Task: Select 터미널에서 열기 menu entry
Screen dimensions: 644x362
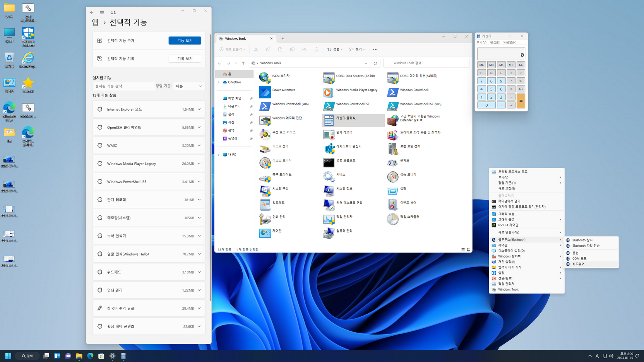Action: click(x=526, y=201)
